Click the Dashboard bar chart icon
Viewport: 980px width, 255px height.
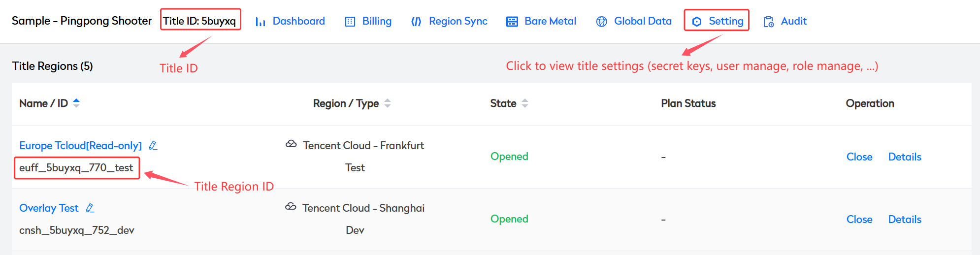[261, 22]
